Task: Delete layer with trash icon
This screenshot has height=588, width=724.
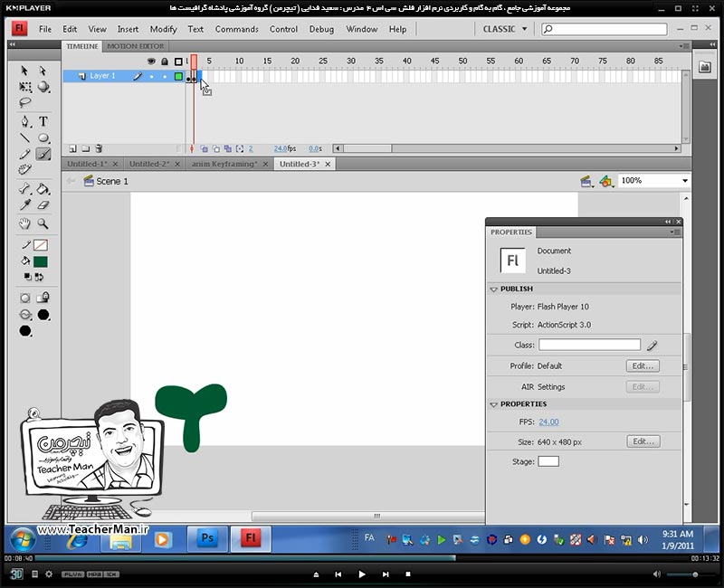Action: pyautogui.click(x=99, y=148)
